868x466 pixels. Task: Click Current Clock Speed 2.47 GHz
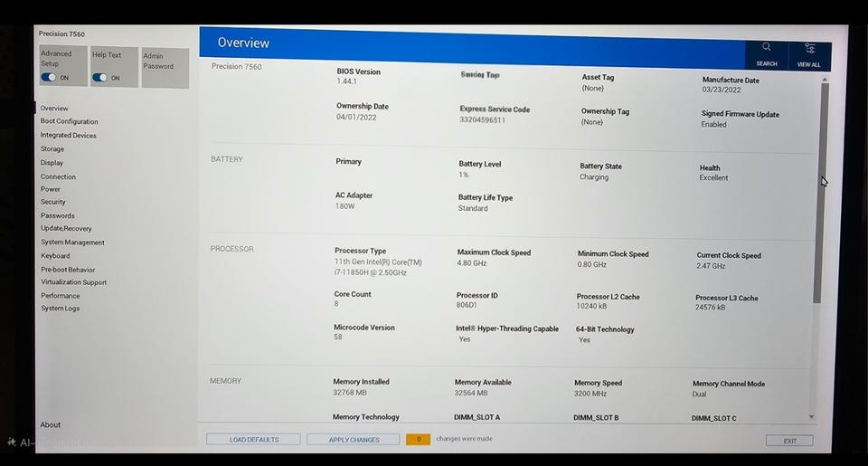click(711, 266)
